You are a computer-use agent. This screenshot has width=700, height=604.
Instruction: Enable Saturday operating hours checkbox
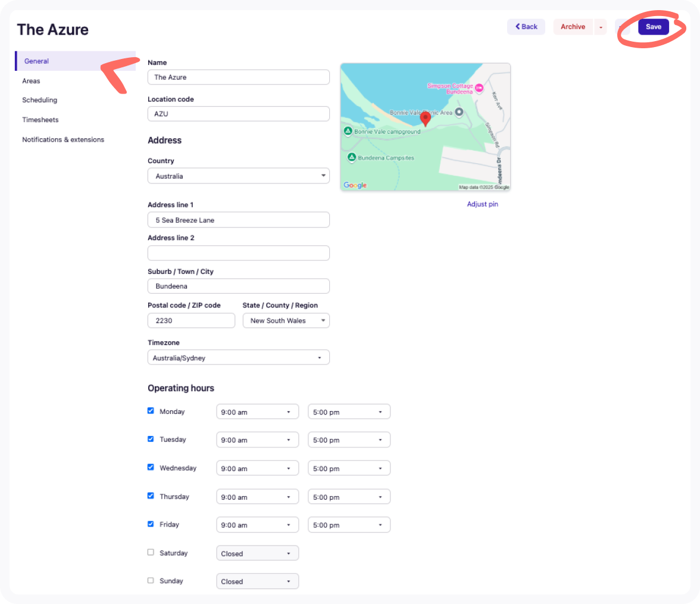[151, 553]
